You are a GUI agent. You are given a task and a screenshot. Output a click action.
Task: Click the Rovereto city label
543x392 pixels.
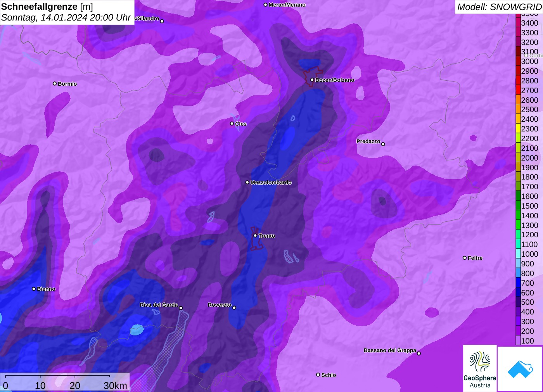tap(220, 305)
